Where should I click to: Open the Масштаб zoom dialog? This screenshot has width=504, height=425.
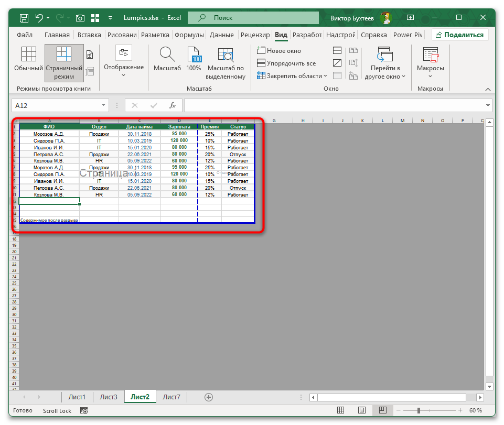coord(167,59)
